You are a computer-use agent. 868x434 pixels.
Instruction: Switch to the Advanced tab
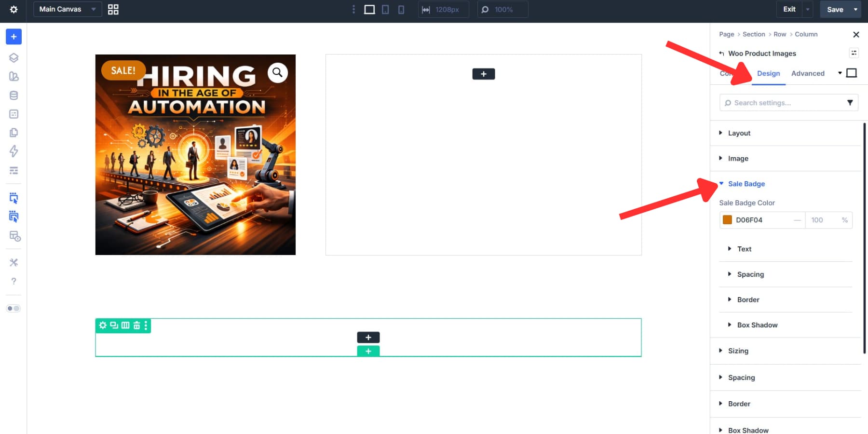tap(808, 73)
